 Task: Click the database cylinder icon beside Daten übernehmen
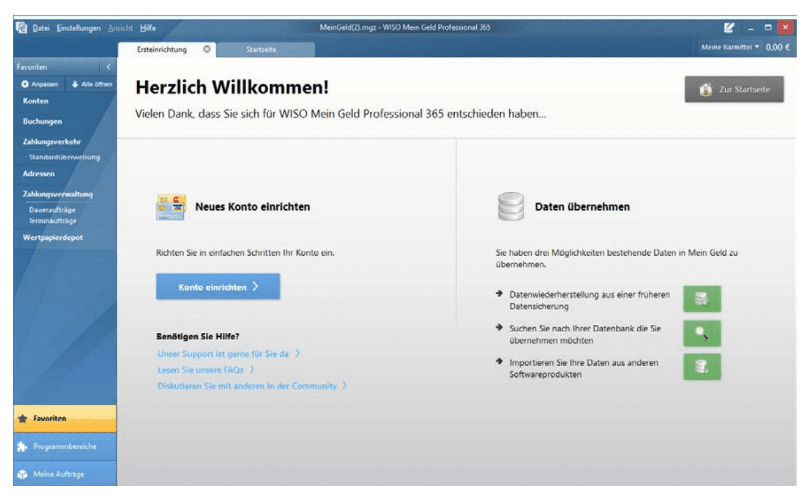(510, 206)
